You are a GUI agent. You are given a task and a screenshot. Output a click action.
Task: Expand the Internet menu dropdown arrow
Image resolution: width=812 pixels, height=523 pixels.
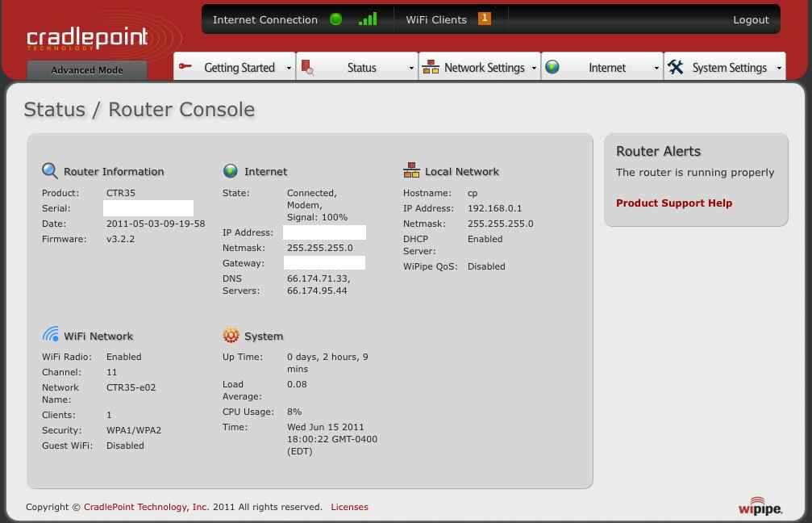(656, 69)
